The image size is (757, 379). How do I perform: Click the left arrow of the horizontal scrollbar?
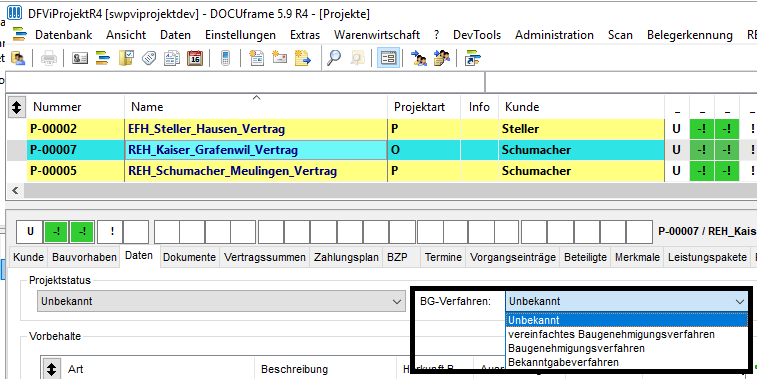tap(15, 191)
